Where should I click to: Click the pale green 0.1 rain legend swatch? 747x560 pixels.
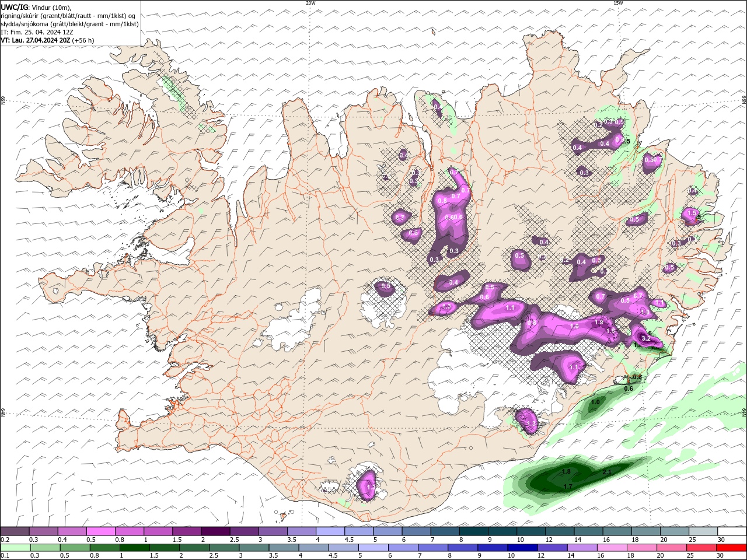[x=15, y=547]
